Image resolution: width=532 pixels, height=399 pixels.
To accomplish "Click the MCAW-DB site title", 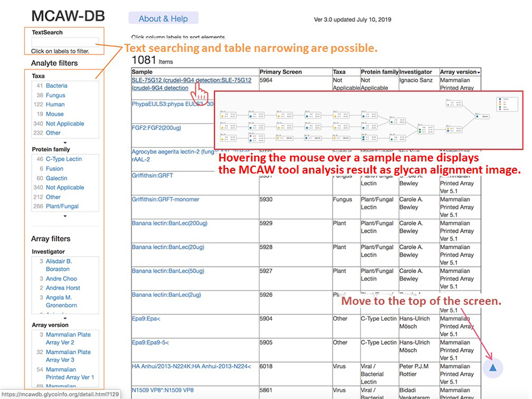I will pyautogui.click(x=68, y=16).
